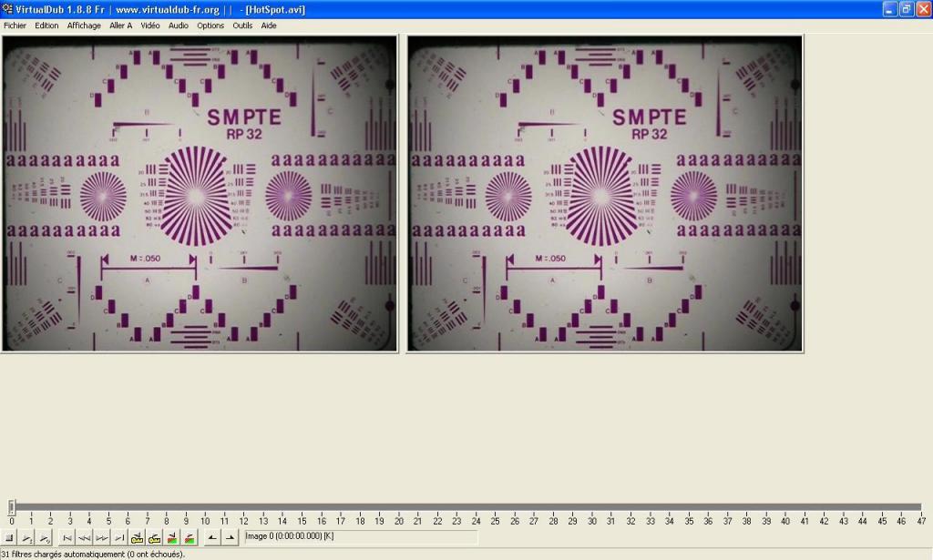Search backward for a scene change
Viewport: 933px width, 560px height.
pyautogui.click(x=172, y=538)
